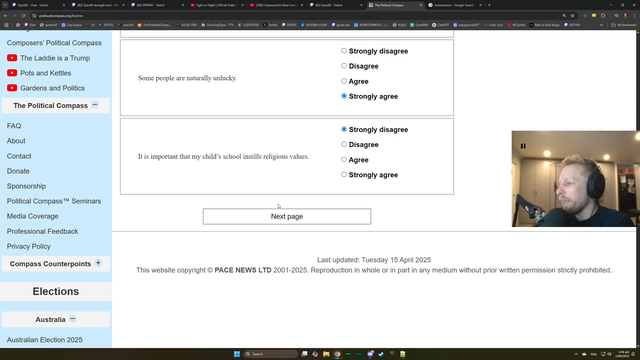Viewport: 640px width, 360px height.
Task: Select Strongly agree for naturally unlucky statement
Action: pyautogui.click(x=344, y=96)
